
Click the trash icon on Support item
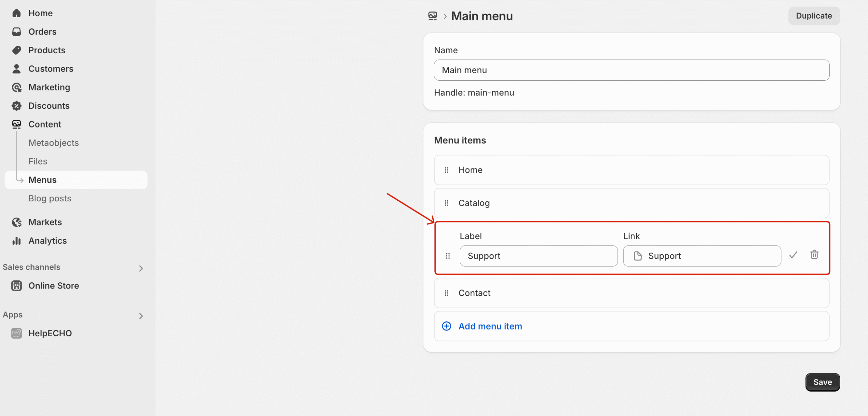pyautogui.click(x=814, y=255)
